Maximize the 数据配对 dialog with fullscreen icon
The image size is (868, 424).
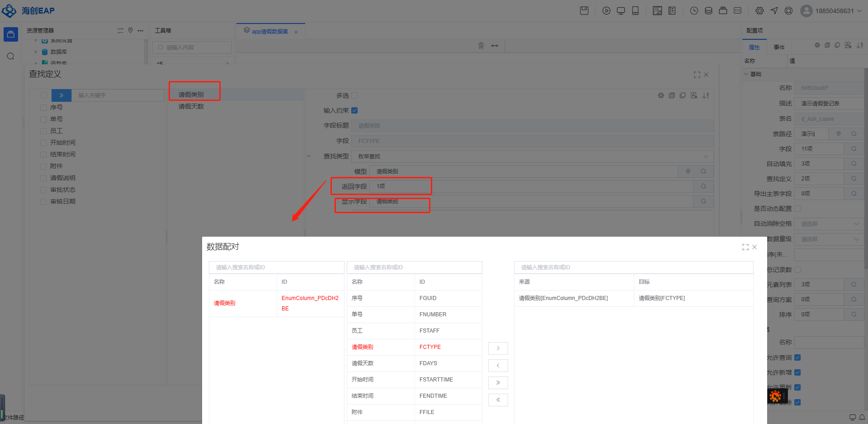745,247
